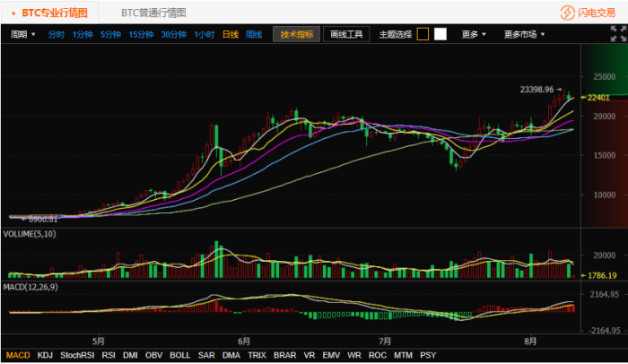
Task: Choose the 1小时 interval
Action: (x=204, y=34)
